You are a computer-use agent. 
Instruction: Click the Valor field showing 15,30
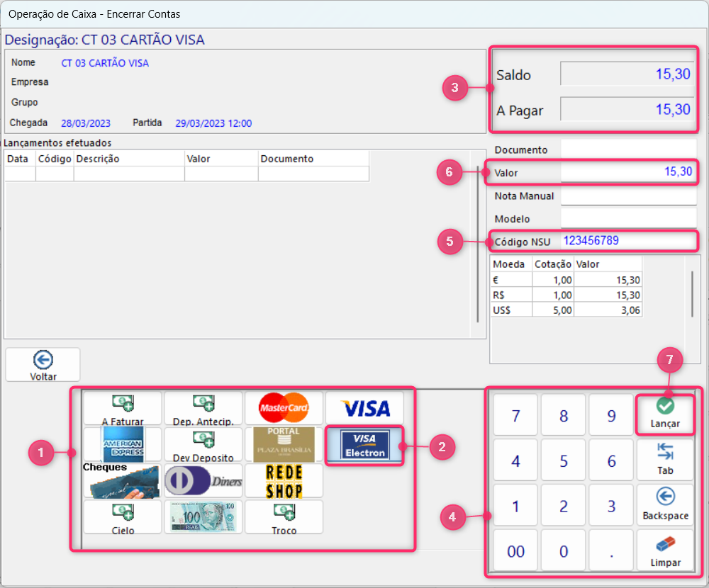click(628, 171)
